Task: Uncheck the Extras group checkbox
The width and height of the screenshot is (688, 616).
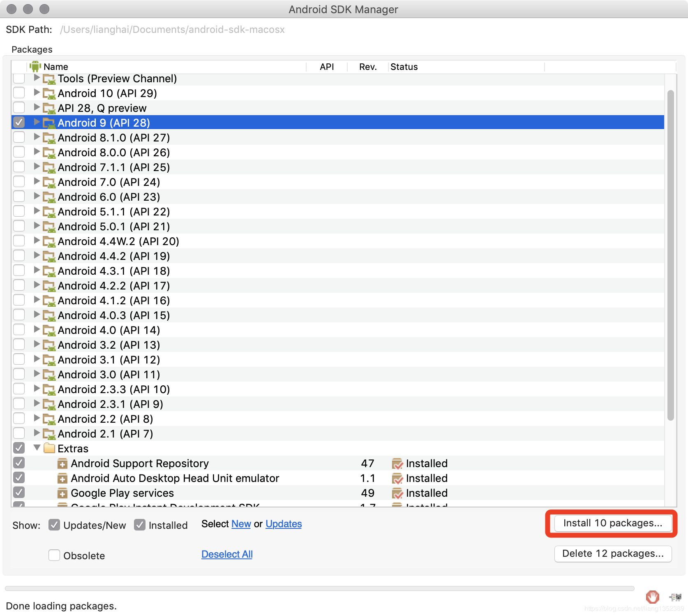Action: 19,448
